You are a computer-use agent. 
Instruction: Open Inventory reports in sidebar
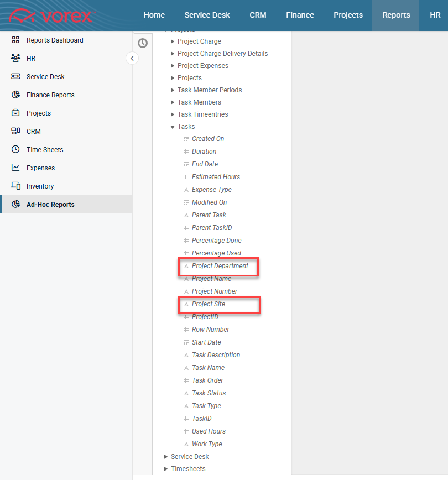pos(40,186)
